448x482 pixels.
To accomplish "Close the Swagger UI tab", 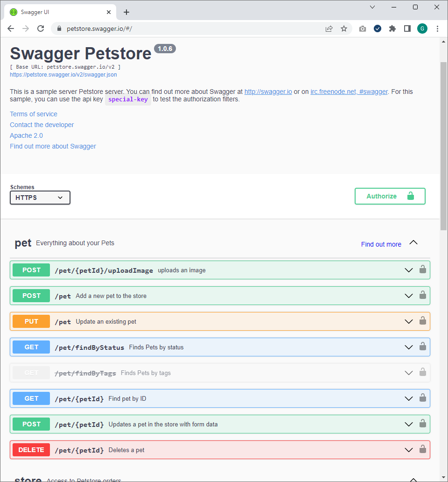I will click(109, 12).
